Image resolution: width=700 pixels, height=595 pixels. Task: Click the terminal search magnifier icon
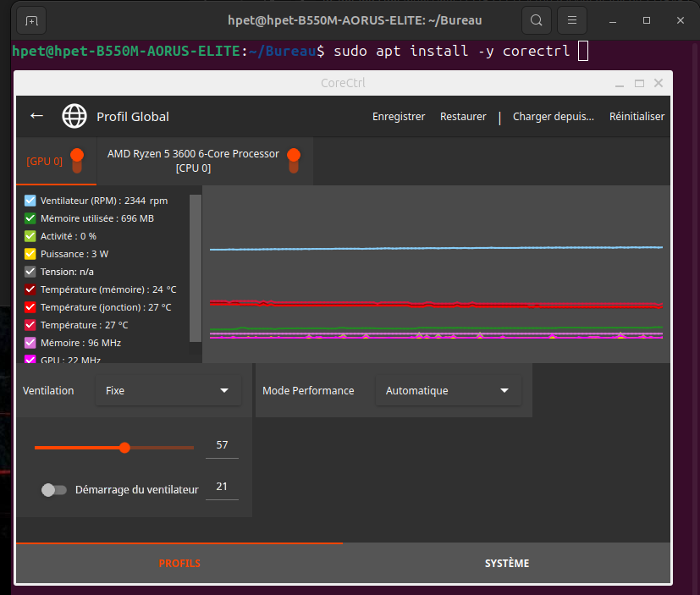[537, 19]
